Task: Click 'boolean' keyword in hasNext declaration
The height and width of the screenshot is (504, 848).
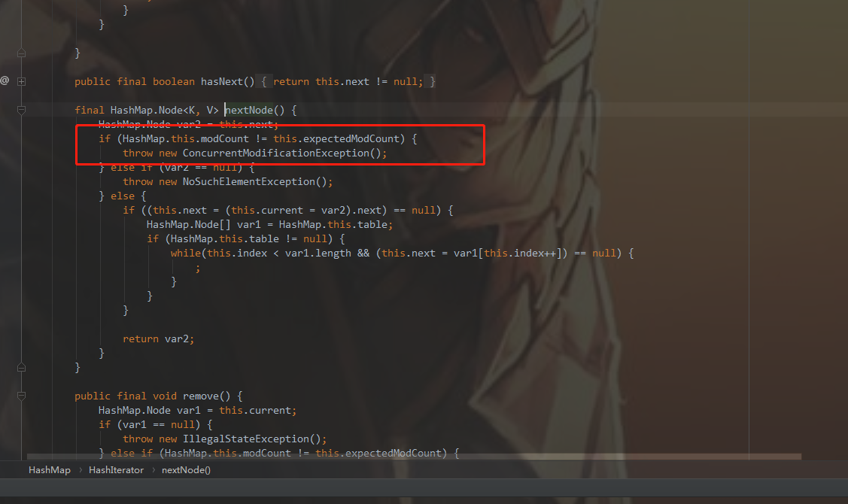Action: [174, 82]
